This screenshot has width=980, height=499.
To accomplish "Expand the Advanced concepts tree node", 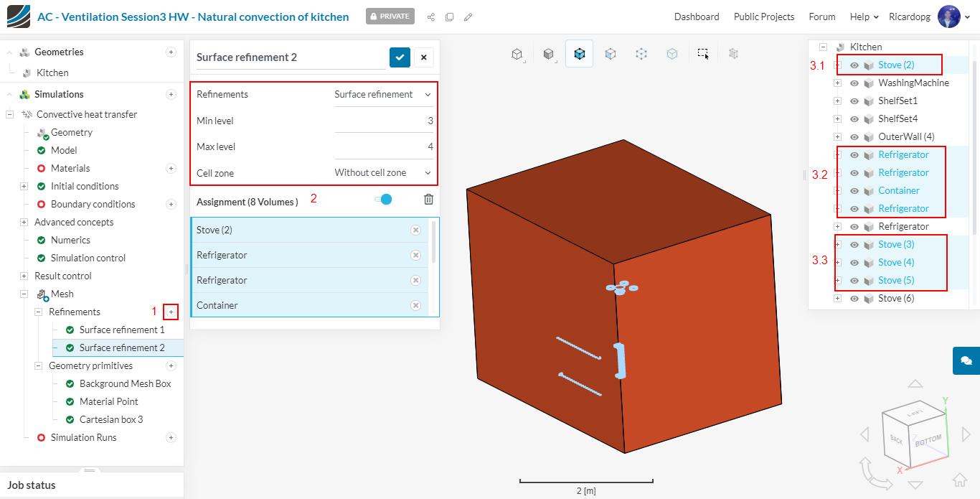I will tap(24, 223).
